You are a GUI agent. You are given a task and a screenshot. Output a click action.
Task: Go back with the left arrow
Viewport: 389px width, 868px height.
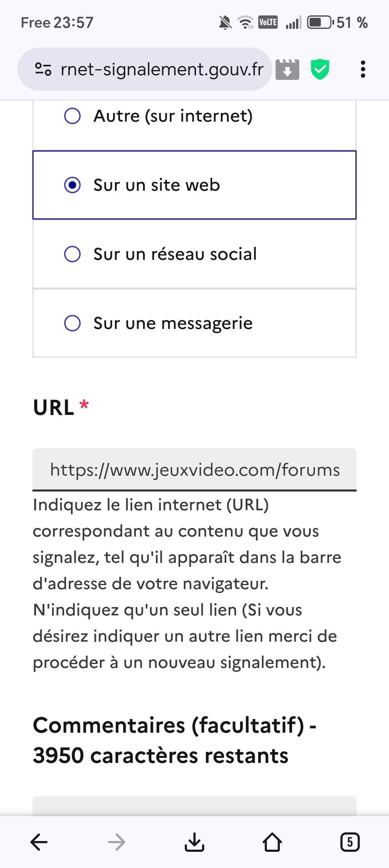[39, 842]
